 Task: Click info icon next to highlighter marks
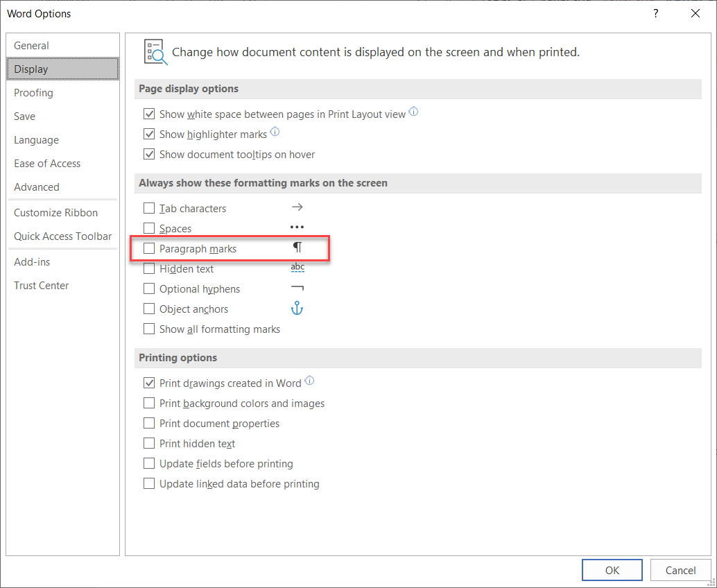click(275, 132)
